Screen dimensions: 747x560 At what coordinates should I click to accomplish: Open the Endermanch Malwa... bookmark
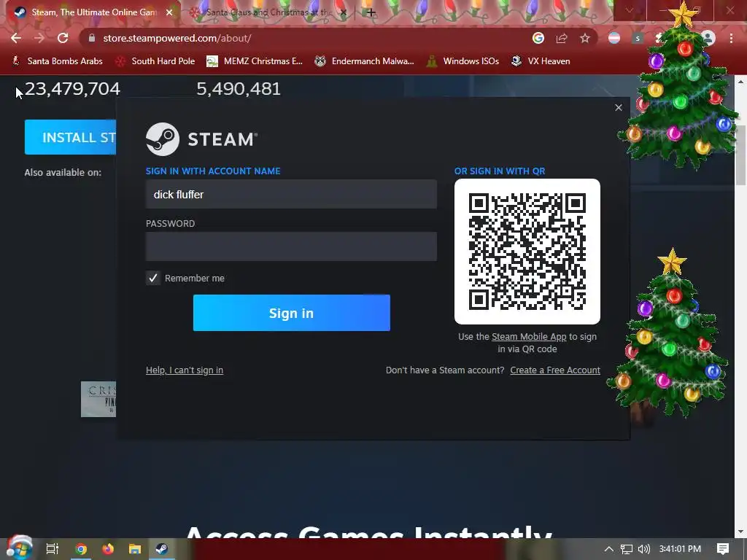(365, 61)
